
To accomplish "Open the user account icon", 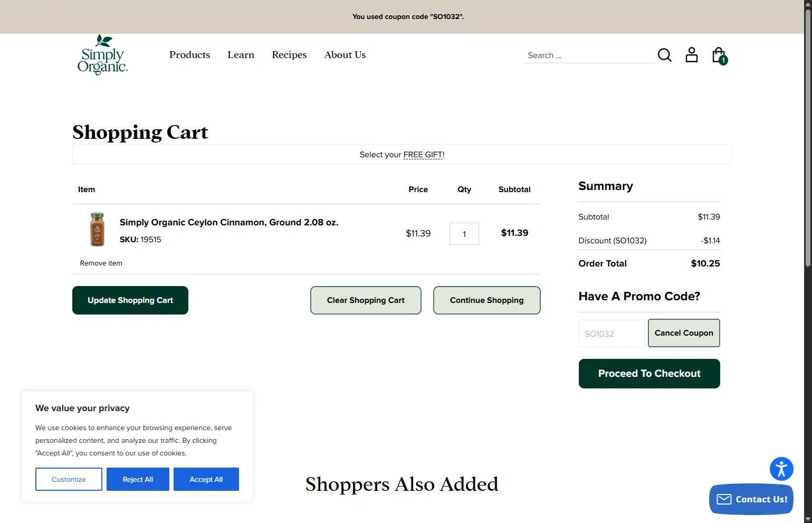I will click(x=691, y=55).
